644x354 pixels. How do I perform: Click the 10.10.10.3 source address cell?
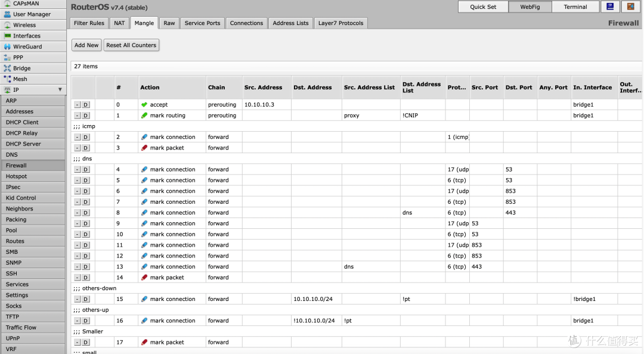[x=267, y=105]
